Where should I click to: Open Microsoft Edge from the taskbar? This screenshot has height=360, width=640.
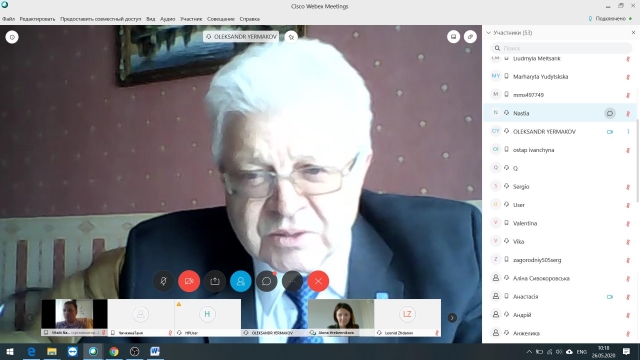point(31,351)
